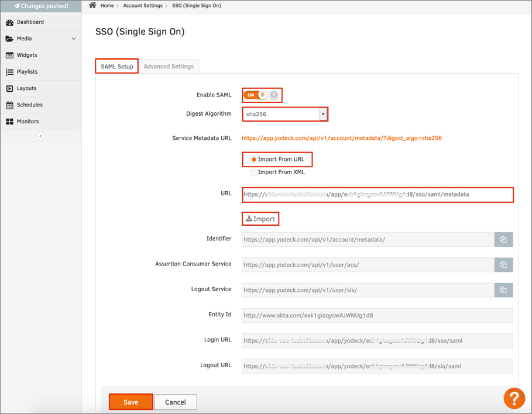This screenshot has width=532, height=414.
Task: Click the Home icon in breadcrumb
Action: click(x=92, y=5)
